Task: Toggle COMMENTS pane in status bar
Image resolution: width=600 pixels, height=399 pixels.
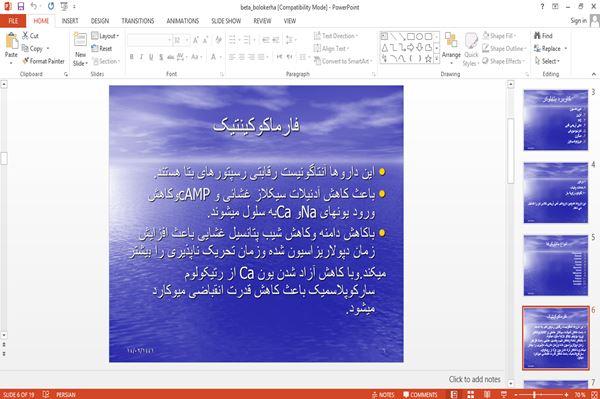Action: pos(420,394)
